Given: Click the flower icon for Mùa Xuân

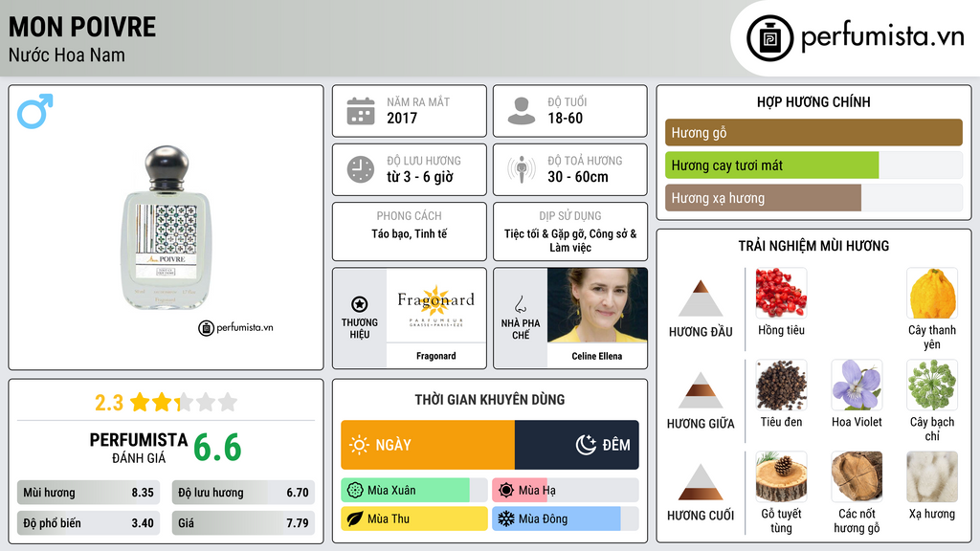Looking at the screenshot, I should click(x=355, y=491).
